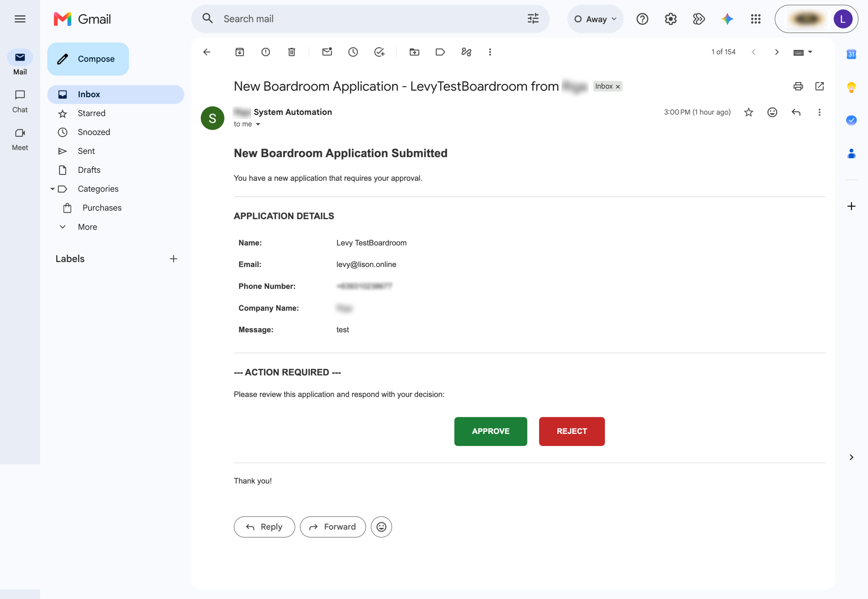This screenshot has height=599, width=868.
Task: Open the Inbox folder
Action: [x=116, y=94]
